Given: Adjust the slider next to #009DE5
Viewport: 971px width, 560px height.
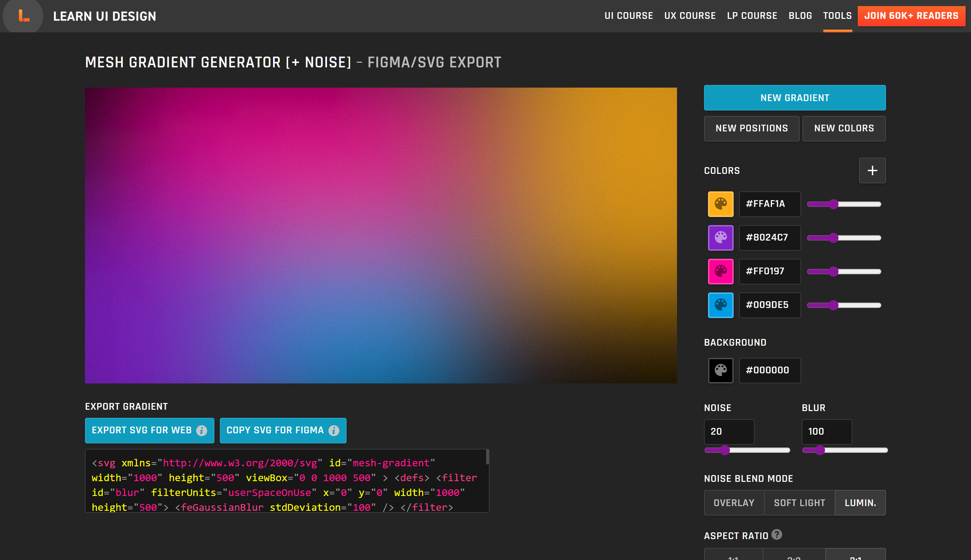Looking at the screenshot, I should 844,305.
